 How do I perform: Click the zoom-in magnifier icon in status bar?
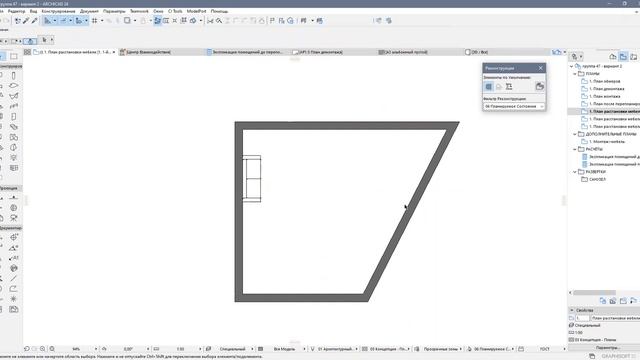pos(42,349)
